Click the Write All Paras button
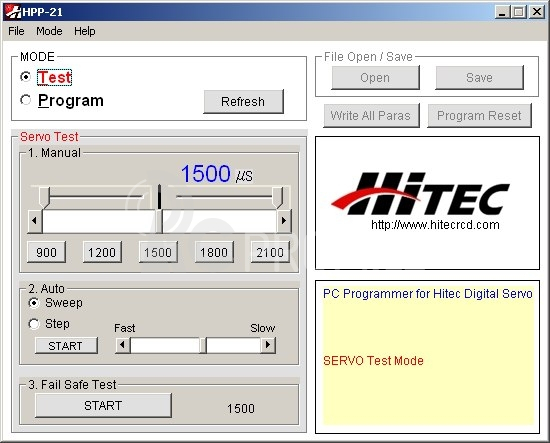 click(371, 115)
